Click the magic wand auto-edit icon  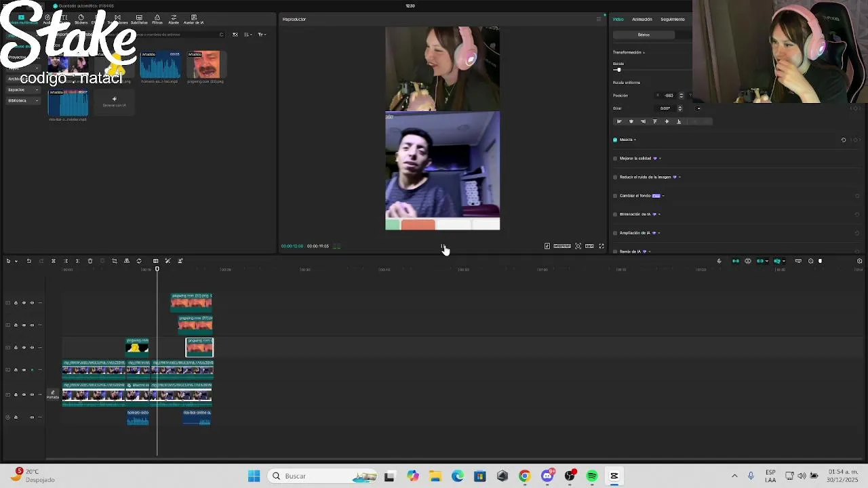(x=167, y=261)
